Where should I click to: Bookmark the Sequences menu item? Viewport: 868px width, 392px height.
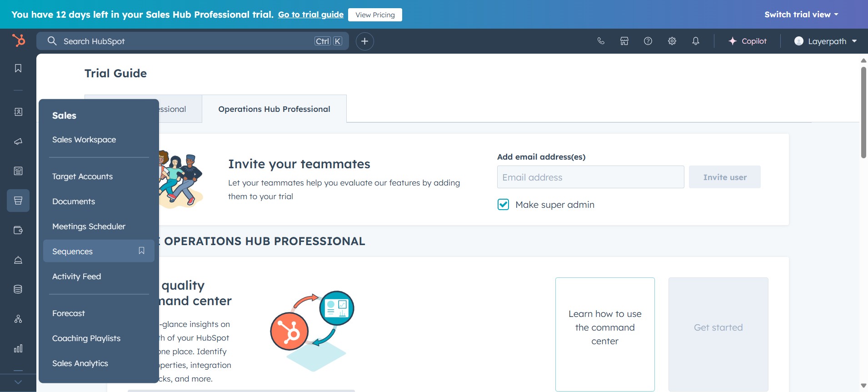point(141,251)
